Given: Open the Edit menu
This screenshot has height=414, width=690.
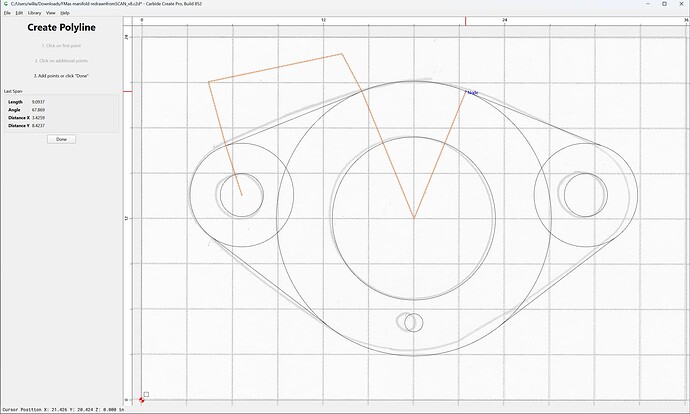Looking at the screenshot, I should point(19,13).
